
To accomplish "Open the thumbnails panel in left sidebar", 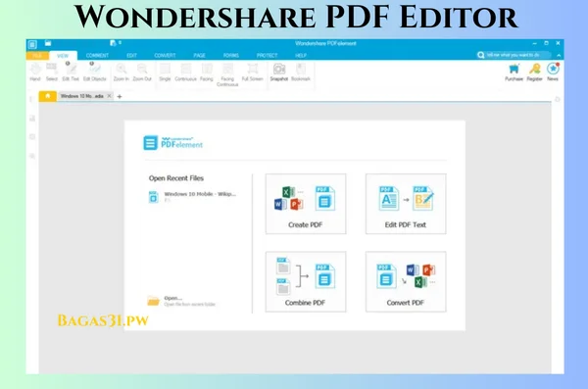I will (32, 119).
